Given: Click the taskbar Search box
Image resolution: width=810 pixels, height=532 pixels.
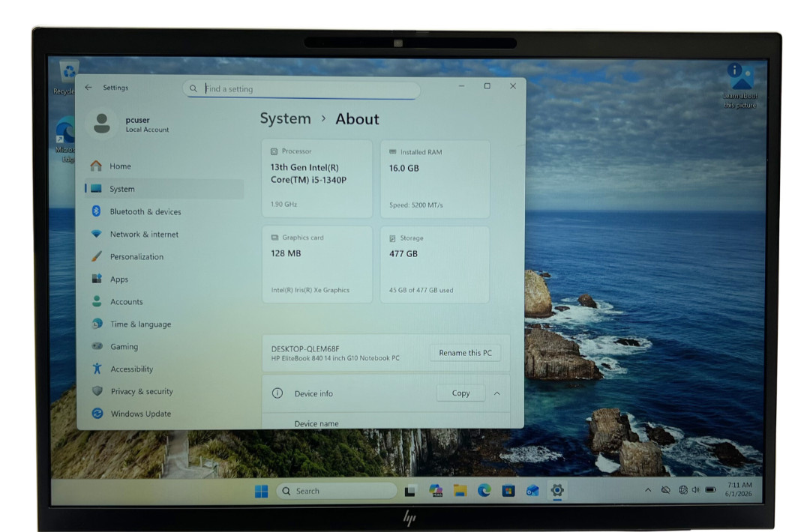Looking at the screenshot, I should (337, 492).
